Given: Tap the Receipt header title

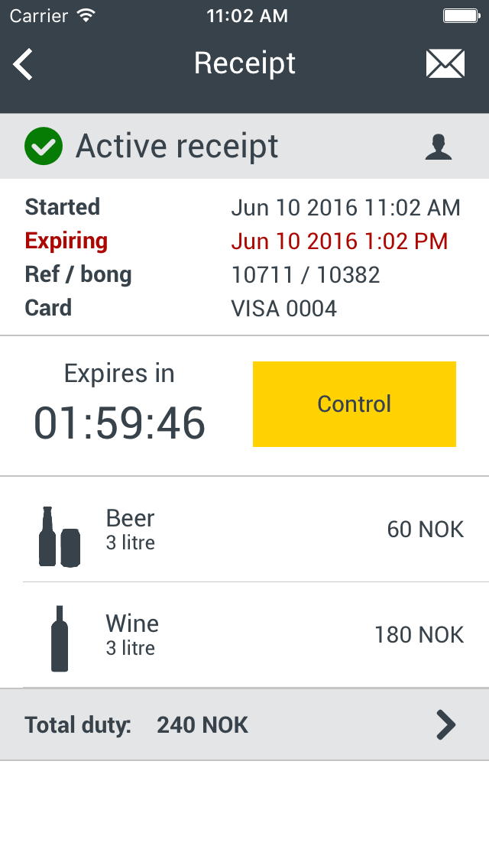Looking at the screenshot, I should tap(244, 63).
